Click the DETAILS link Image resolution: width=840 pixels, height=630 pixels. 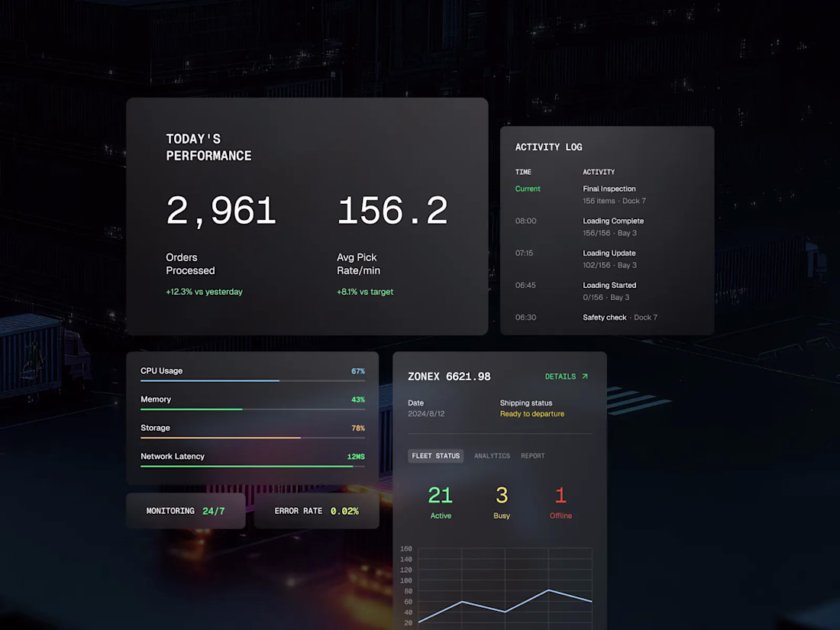click(x=567, y=376)
